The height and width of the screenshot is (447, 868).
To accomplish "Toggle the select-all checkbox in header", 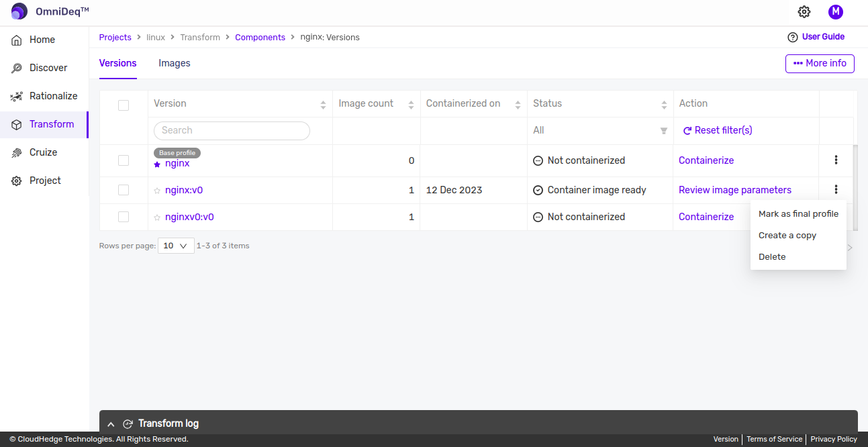I will (124, 105).
